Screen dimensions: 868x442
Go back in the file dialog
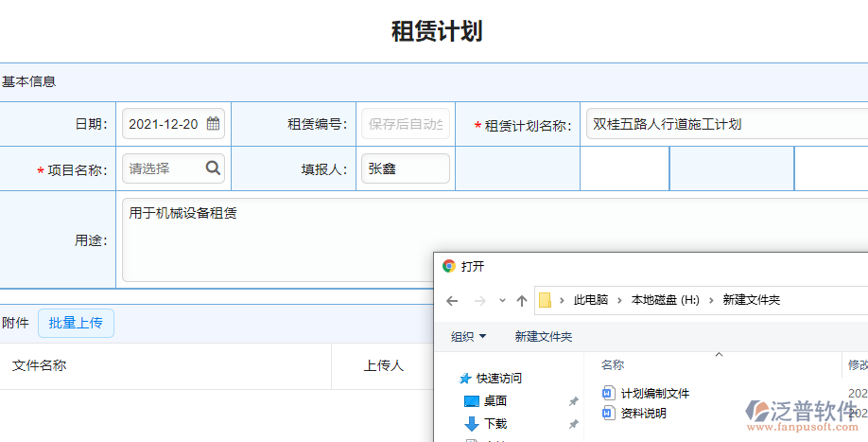pyautogui.click(x=452, y=301)
